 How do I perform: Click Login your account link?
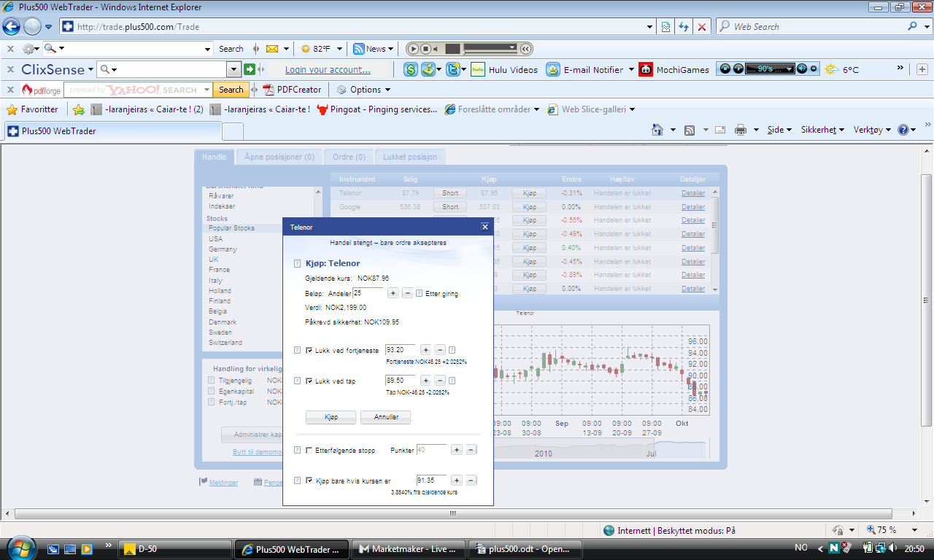tap(328, 70)
